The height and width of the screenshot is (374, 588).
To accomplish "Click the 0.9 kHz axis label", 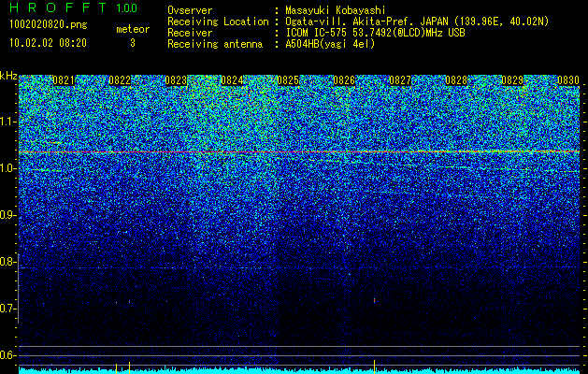I will (7, 215).
